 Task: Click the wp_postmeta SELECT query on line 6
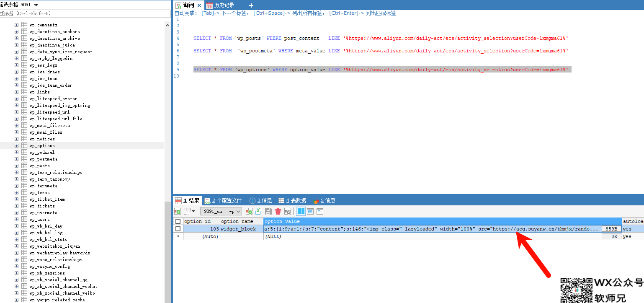pyautogui.click(x=381, y=51)
